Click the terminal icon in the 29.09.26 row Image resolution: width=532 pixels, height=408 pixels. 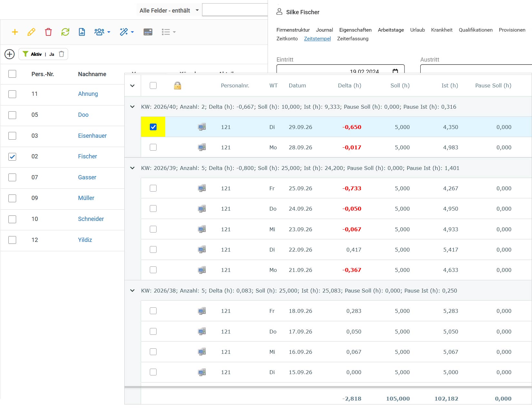(202, 127)
